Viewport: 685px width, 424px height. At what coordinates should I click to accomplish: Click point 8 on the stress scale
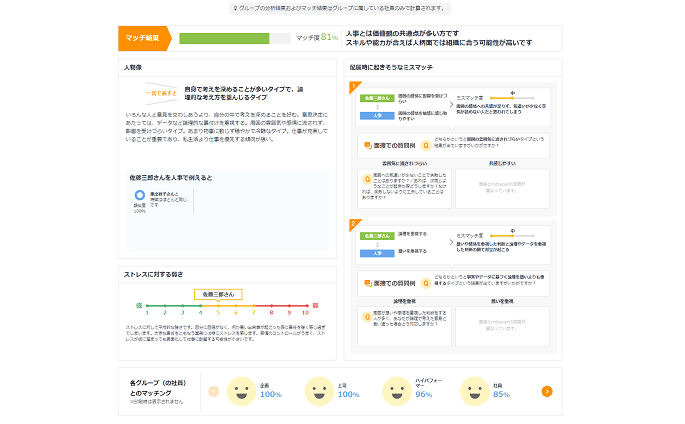coord(271,308)
